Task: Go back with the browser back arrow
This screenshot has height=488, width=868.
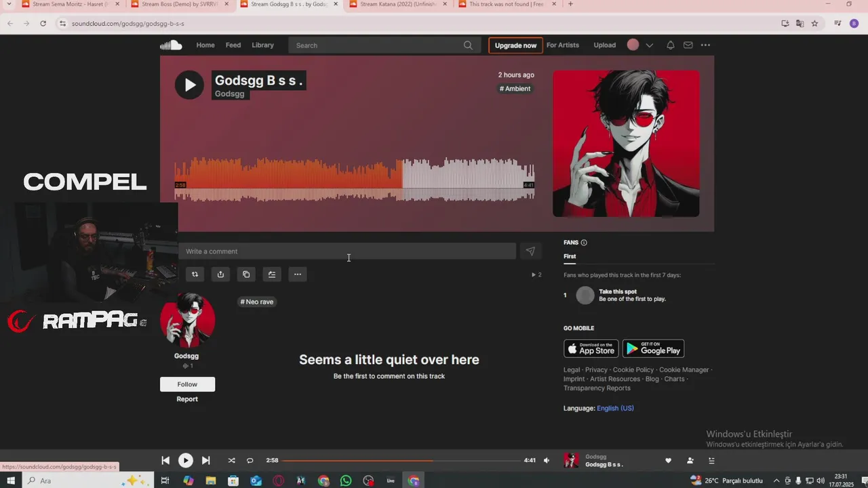Action: (x=10, y=23)
